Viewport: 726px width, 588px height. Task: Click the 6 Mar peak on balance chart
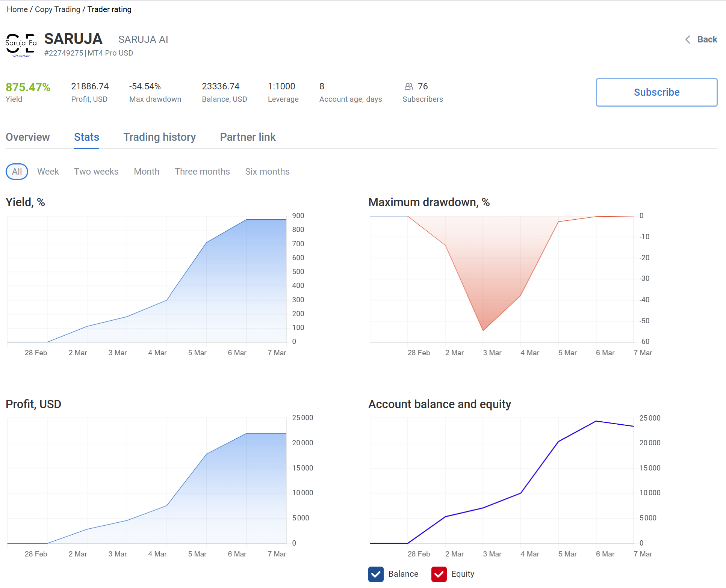pos(596,421)
